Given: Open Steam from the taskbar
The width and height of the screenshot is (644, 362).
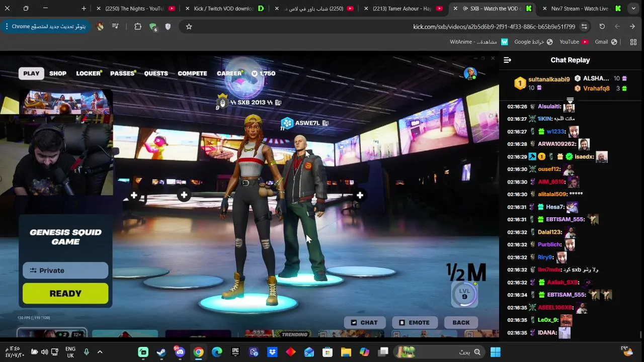Looking at the screenshot, I should point(162,352).
